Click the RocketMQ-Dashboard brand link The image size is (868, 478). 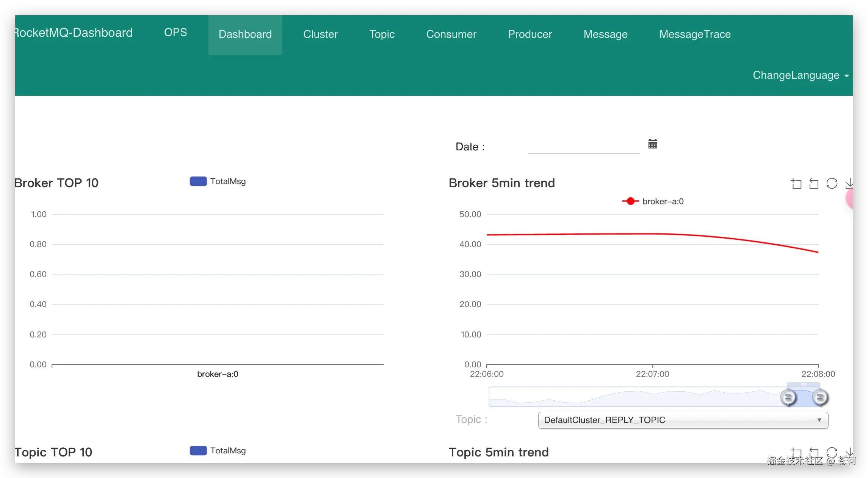[74, 33]
